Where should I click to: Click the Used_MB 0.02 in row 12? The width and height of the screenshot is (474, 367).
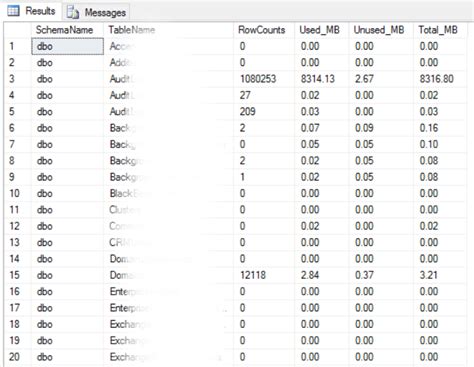[310, 226]
